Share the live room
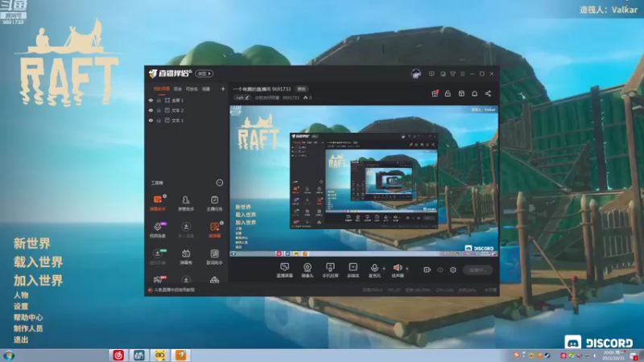The height and width of the screenshot is (362, 644). click(488, 93)
